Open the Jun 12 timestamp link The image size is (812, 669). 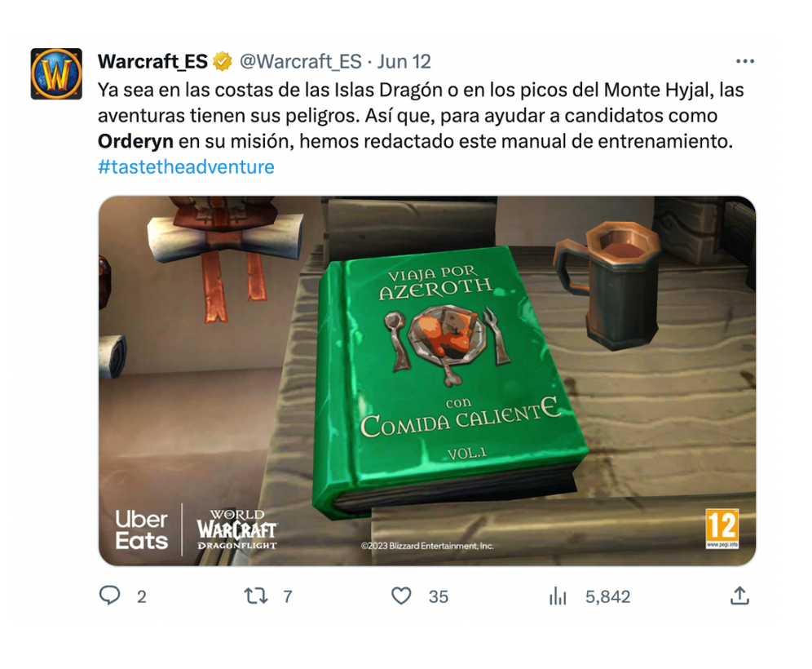coord(404,61)
